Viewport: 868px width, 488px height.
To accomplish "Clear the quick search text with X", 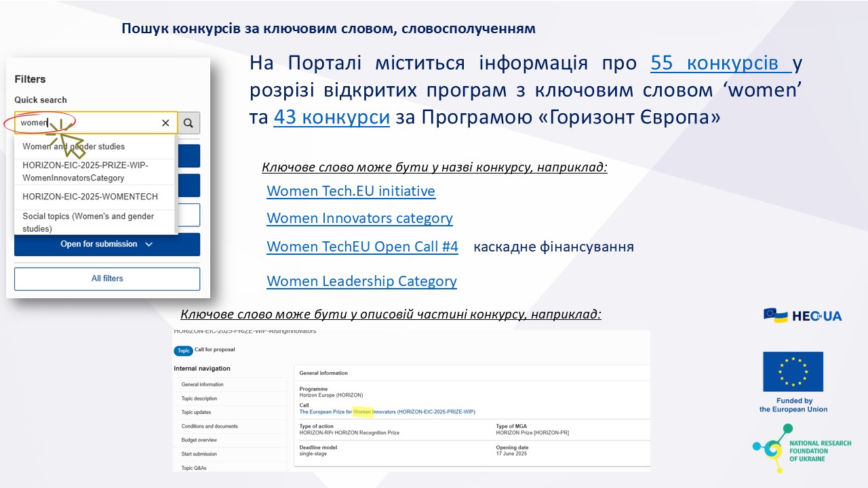I will (x=165, y=123).
